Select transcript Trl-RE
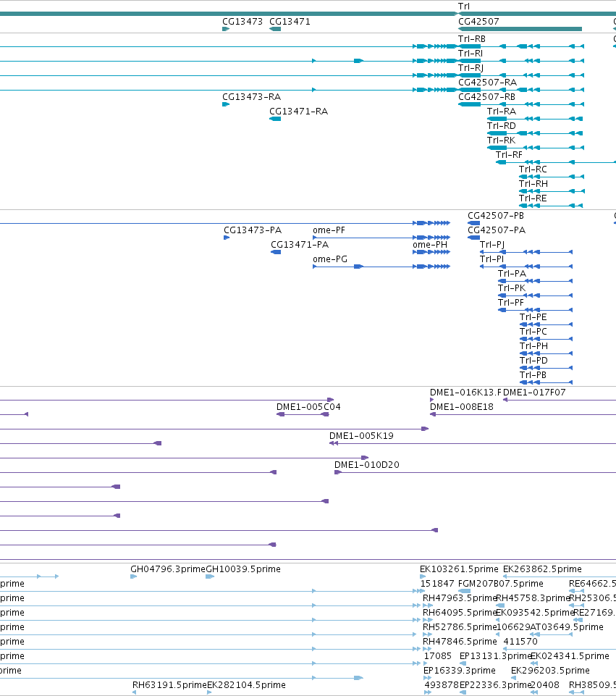Viewport: 616px width, 696px height. click(533, 198)
